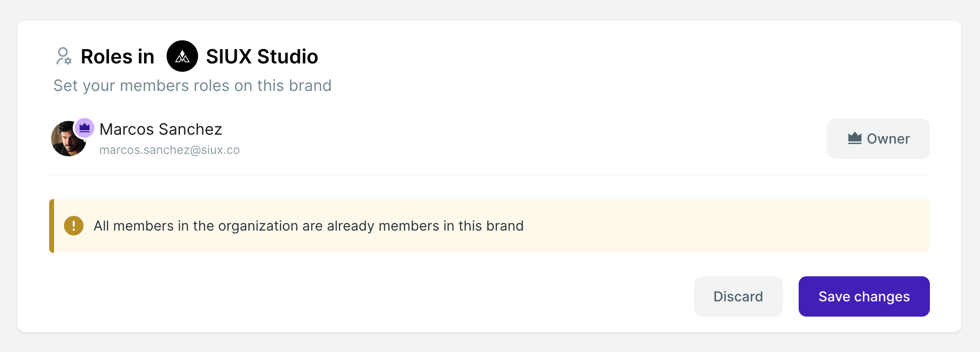This screenshot has height=352, width=980.
Task: Click the yellow exclamation warning icon
Action: [74, 226]
